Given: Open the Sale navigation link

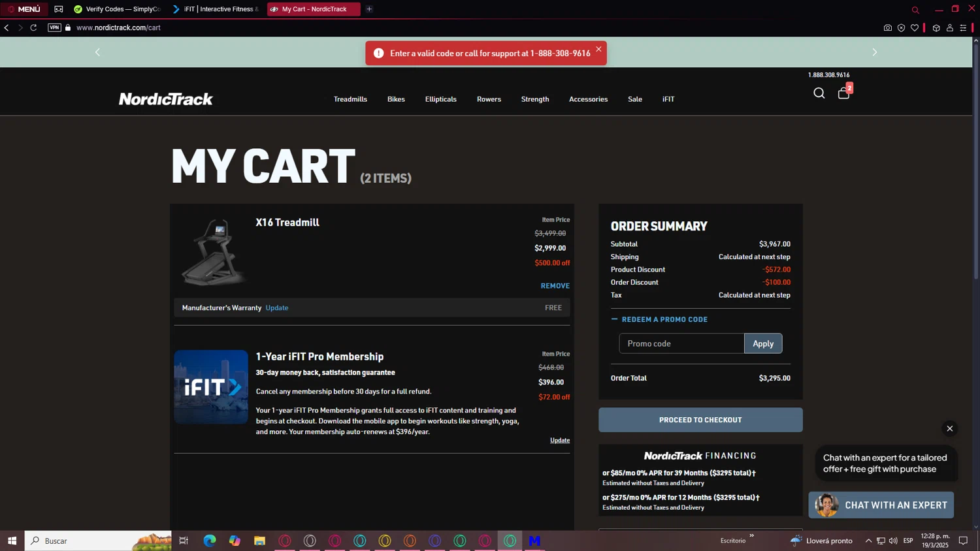Looking at the screenshot, I should (635, 99).
